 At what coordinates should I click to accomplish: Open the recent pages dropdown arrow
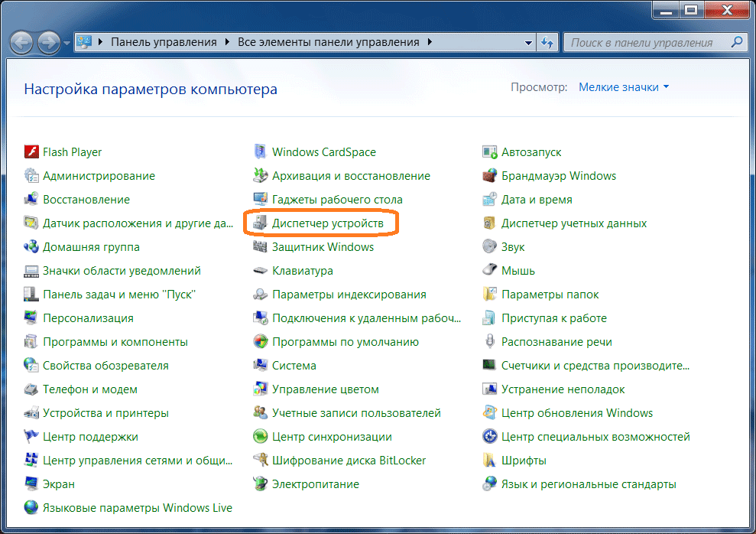click(x=67, y=43)
